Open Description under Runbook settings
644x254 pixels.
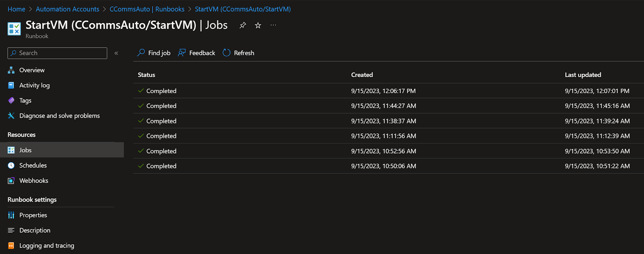click(35, 231)
